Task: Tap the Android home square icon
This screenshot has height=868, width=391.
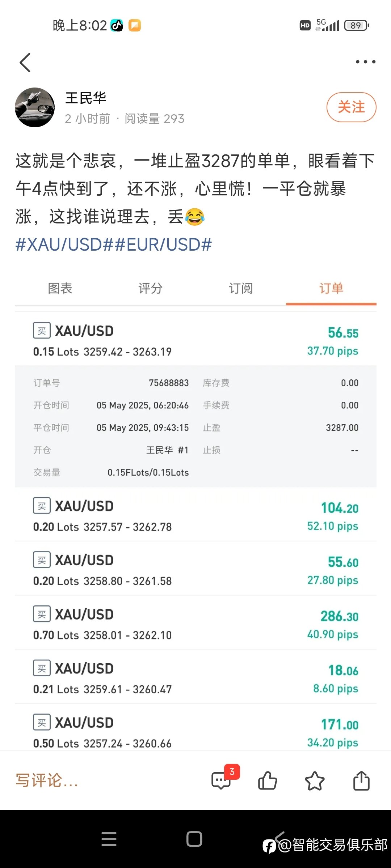Action: [x=194, y=839]
